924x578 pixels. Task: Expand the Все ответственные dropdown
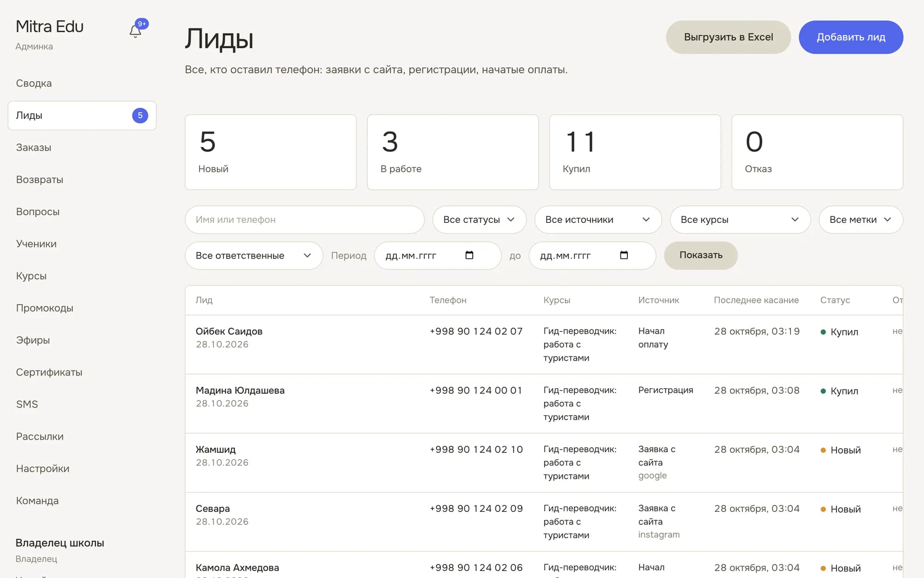pyautogui.click(x=254, y=256)
